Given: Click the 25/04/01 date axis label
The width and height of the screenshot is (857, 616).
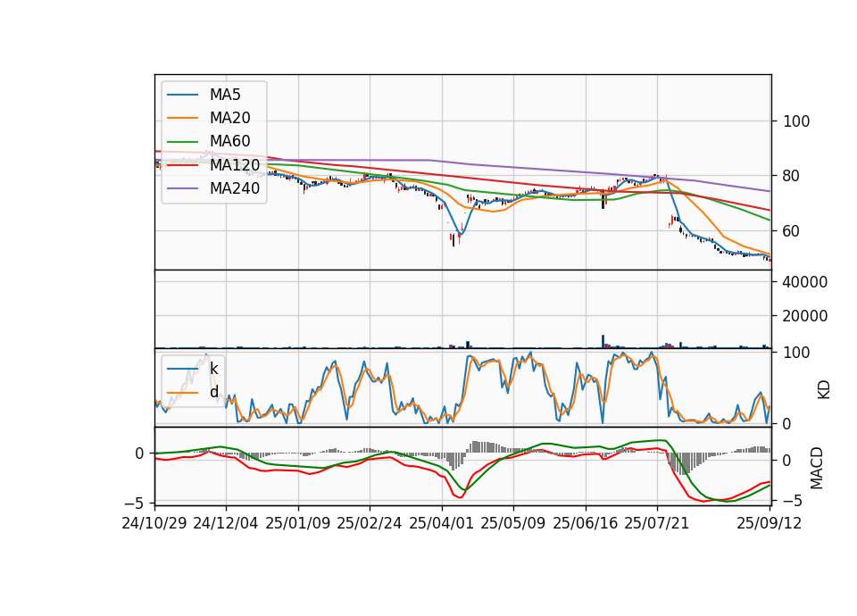Looking at the screenshot, I should tap(442, 523).
